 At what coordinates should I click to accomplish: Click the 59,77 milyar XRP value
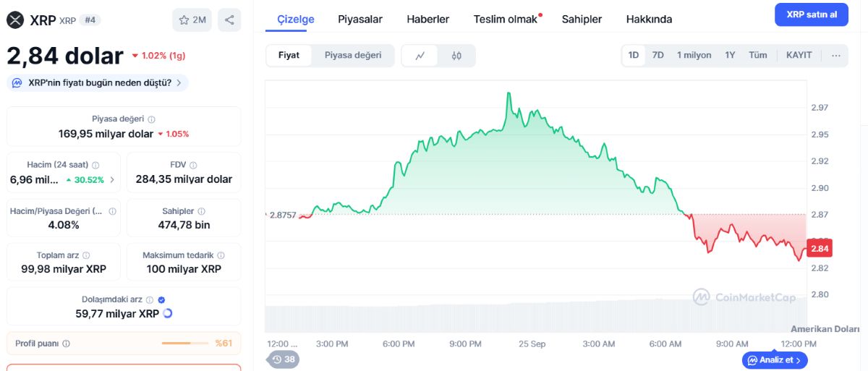click(117, 314)
